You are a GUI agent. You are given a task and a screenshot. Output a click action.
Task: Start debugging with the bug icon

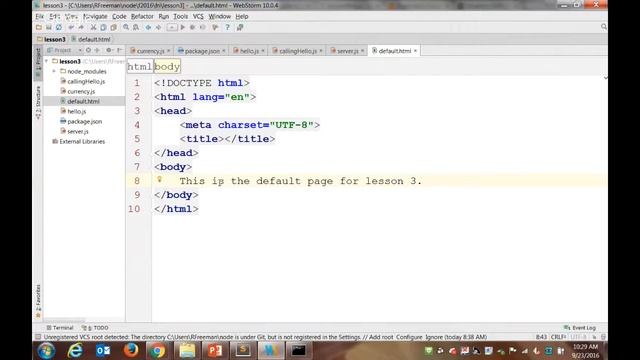[193, 27]
